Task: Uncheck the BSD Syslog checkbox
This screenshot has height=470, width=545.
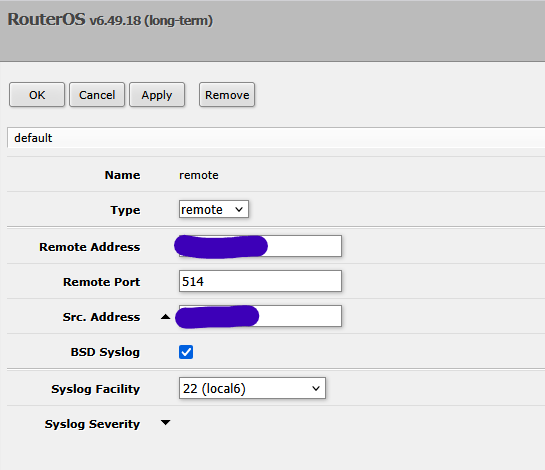Action: coord(186,352)
